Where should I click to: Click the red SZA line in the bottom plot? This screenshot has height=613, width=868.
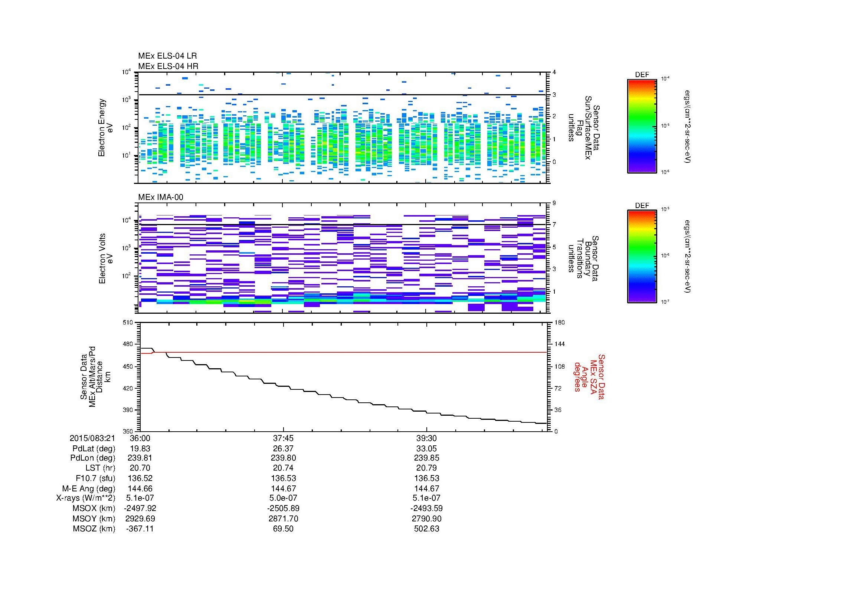(344, 352)
